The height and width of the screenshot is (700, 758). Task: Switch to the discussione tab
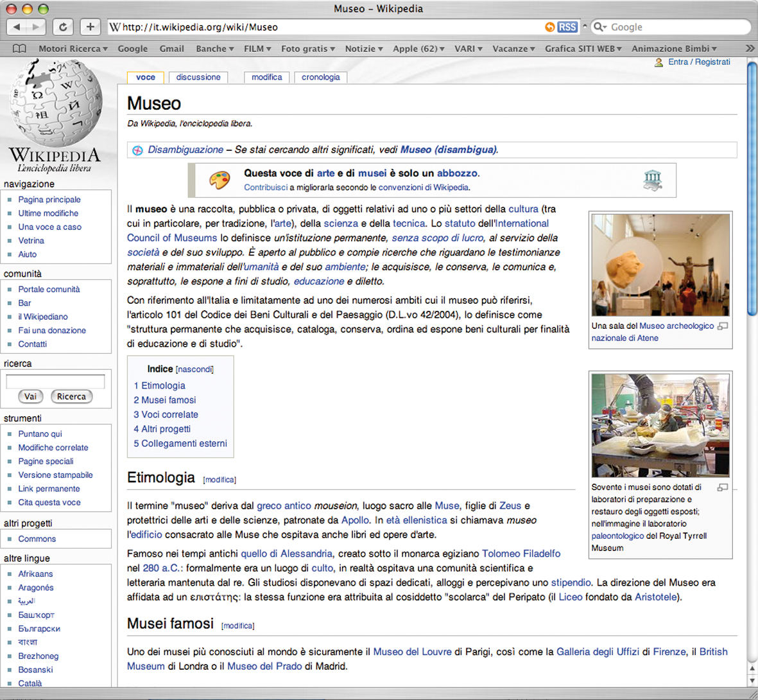coord(198,78)
